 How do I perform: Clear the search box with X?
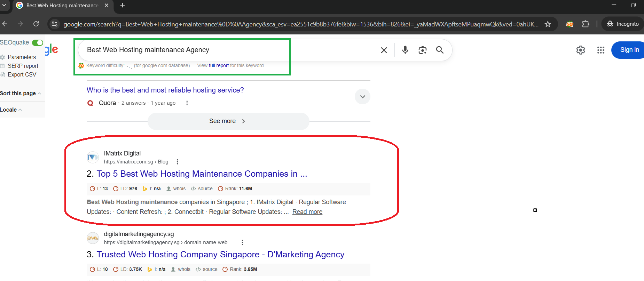tap(384, 50)
